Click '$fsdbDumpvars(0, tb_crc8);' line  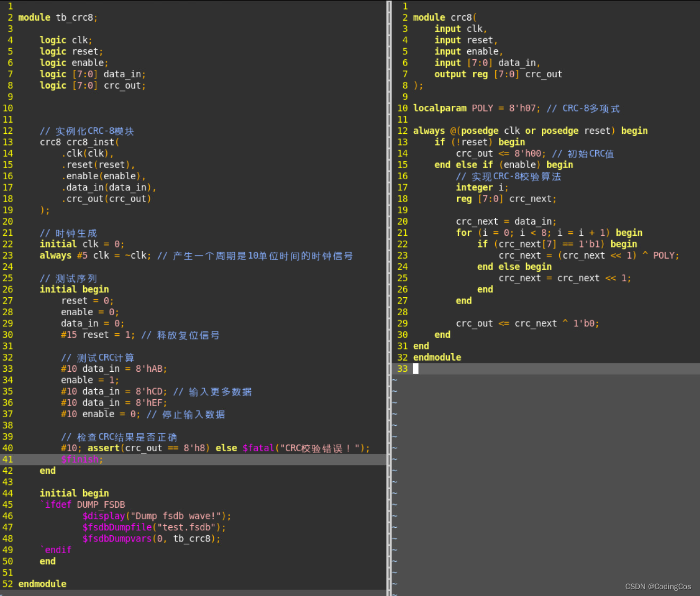point(151,539)
